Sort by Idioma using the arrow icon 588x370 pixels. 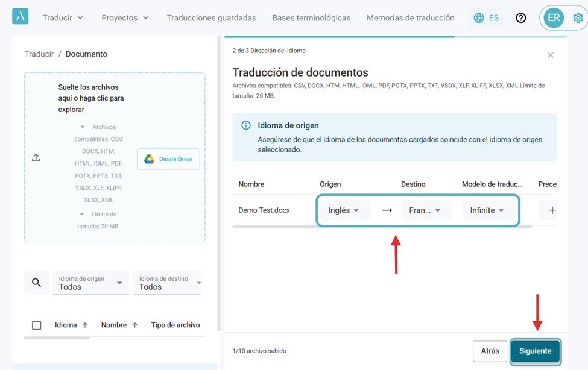tap(85, 325)
